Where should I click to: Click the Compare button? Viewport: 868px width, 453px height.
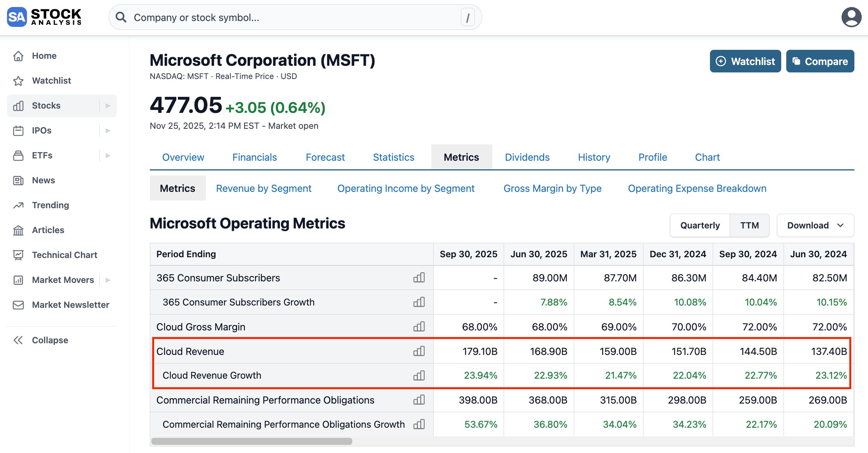pos(820,61)
